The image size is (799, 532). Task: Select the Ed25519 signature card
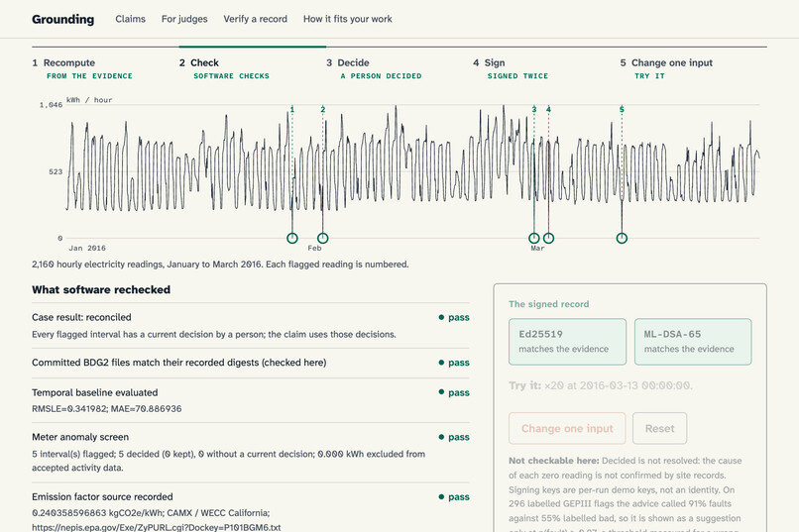(567, 342)
